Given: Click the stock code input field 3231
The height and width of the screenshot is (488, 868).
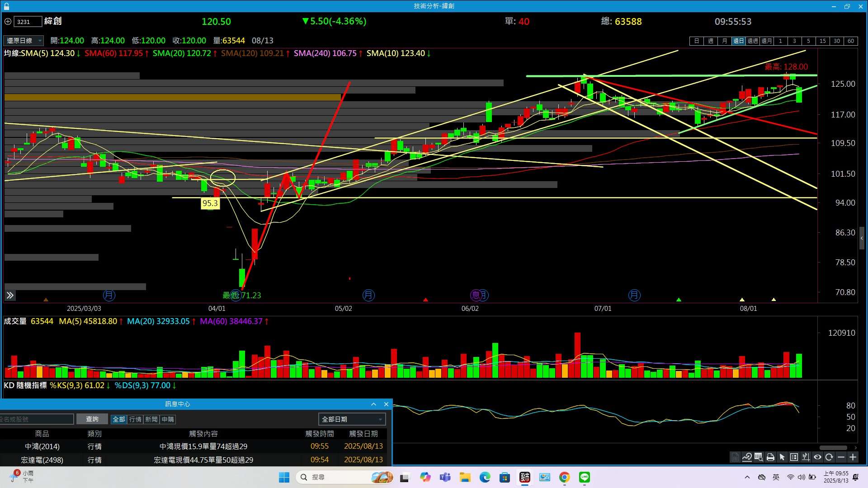Looking at the screenshot, I should pos(27,22).
